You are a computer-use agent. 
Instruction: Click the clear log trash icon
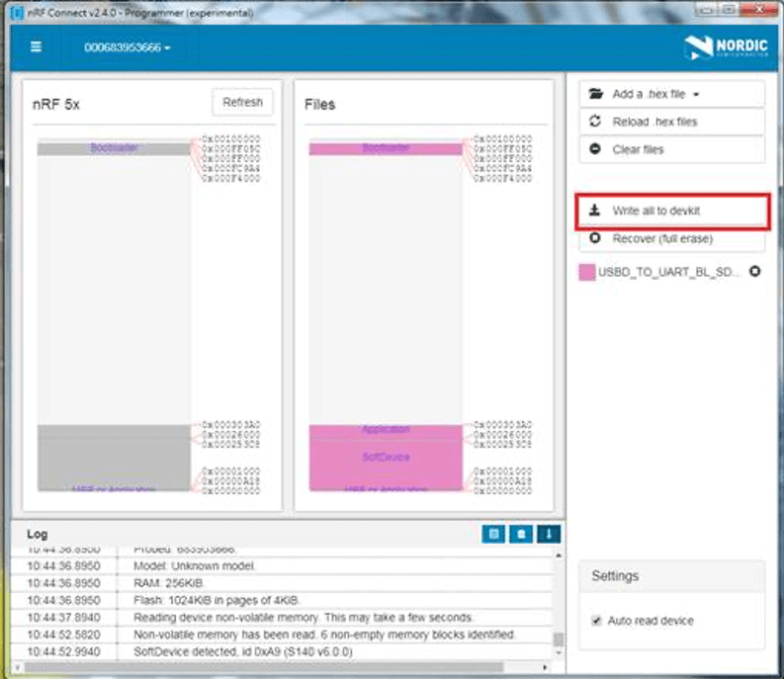pos(521,534)
